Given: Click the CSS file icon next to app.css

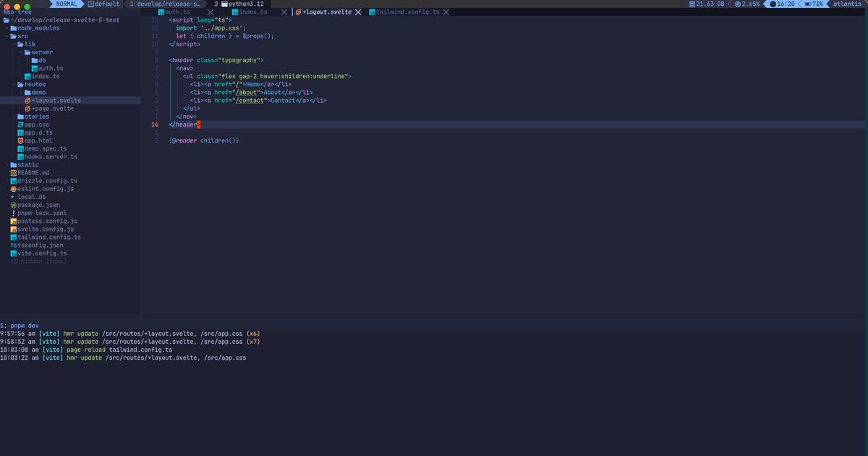Looking at the screenshot, I should coord(20,124).
